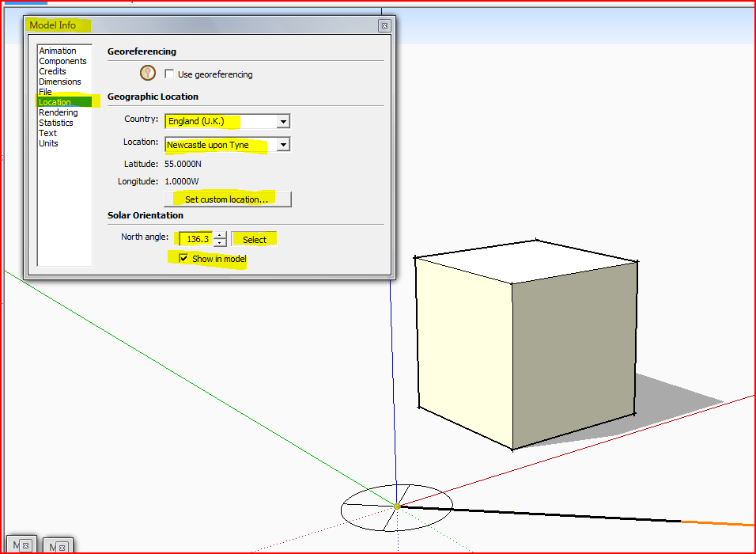Enable the Use georeferencing checkbox

coord(169,74)
